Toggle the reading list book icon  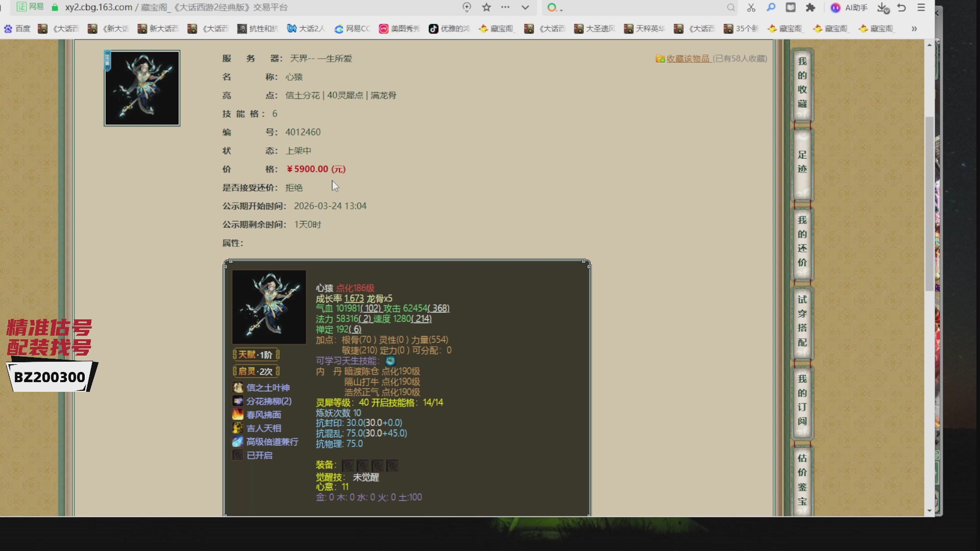click(790, 8)
